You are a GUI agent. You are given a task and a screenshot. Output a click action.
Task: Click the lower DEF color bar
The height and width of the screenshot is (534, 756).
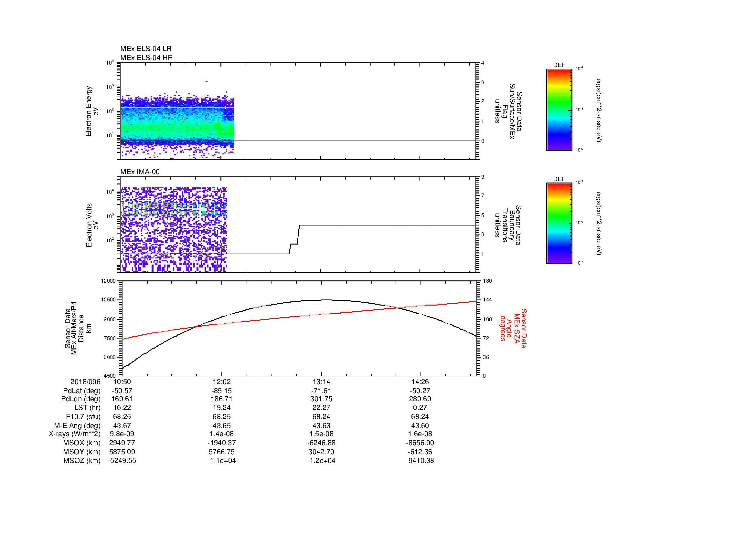559,224
